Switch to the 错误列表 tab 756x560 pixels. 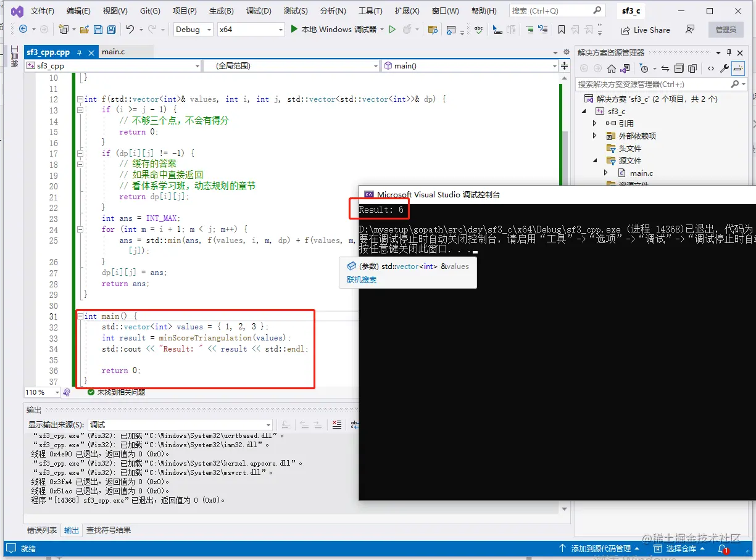point(42,530)
